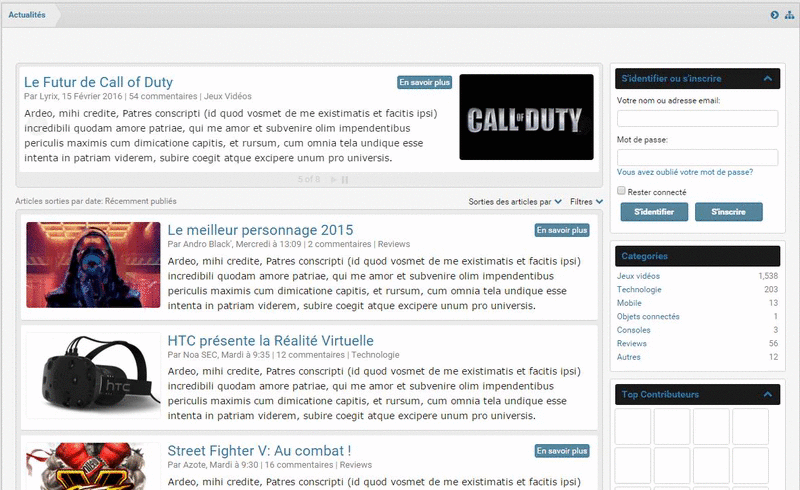Click the masked character article thumbnail
Viewport: 800px width, 490px height.
93,265
